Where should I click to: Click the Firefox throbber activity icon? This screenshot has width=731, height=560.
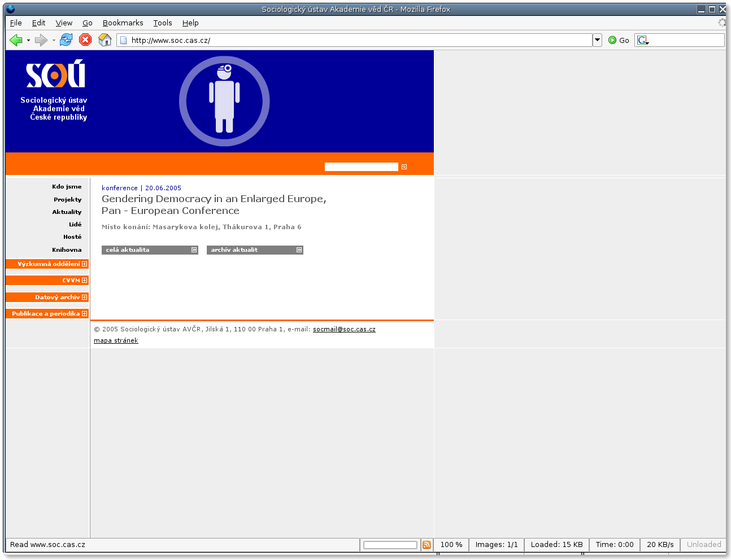point(722,23)
